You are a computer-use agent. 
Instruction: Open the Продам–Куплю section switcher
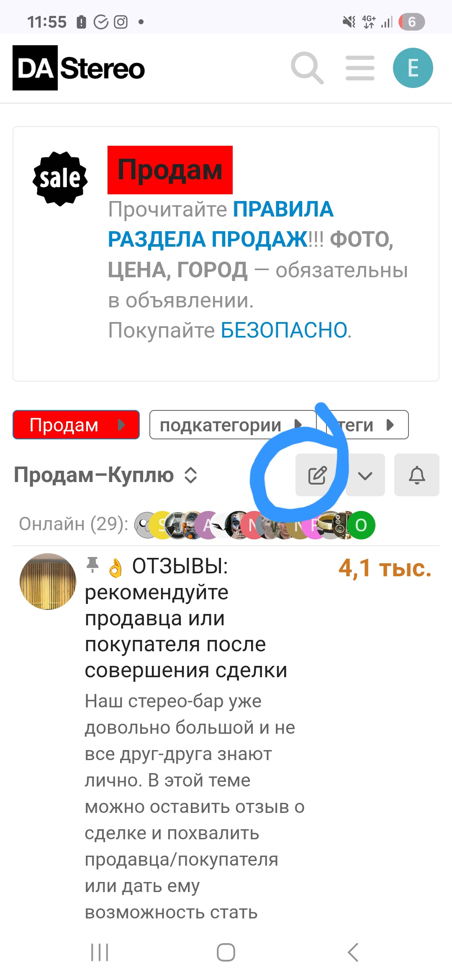pyautogui.click(x=105, y=475)
